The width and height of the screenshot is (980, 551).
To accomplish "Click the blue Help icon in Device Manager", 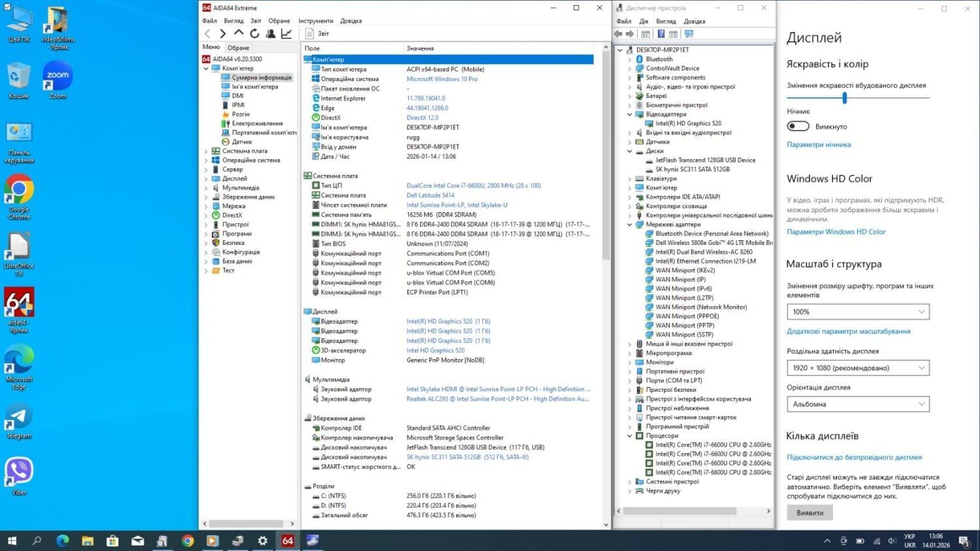I will coord(661,34).
